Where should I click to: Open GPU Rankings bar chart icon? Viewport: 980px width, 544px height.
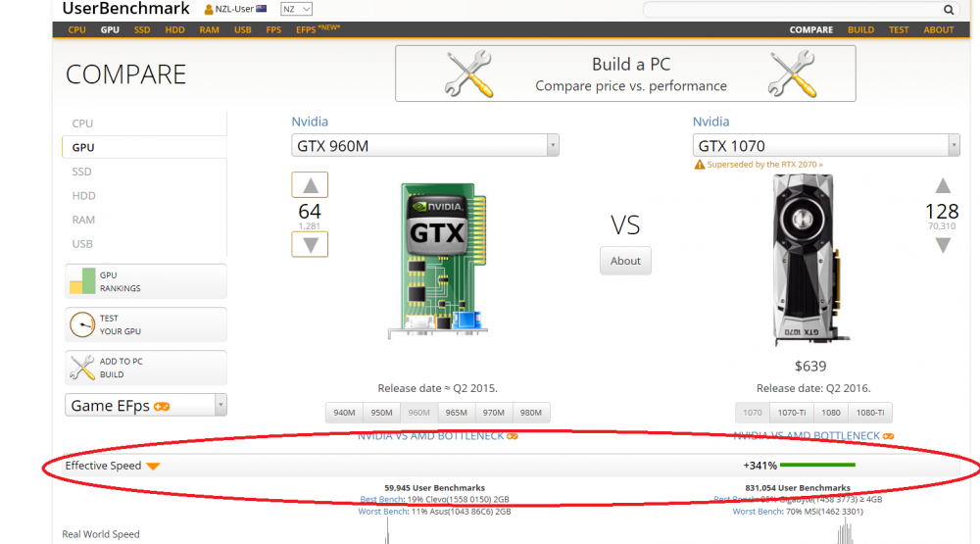click(82, 281)
